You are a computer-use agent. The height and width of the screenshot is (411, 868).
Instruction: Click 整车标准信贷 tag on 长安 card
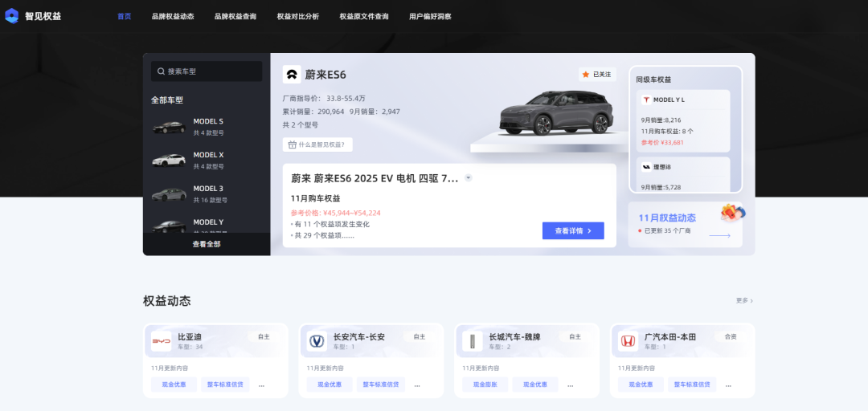coord(381,385)
